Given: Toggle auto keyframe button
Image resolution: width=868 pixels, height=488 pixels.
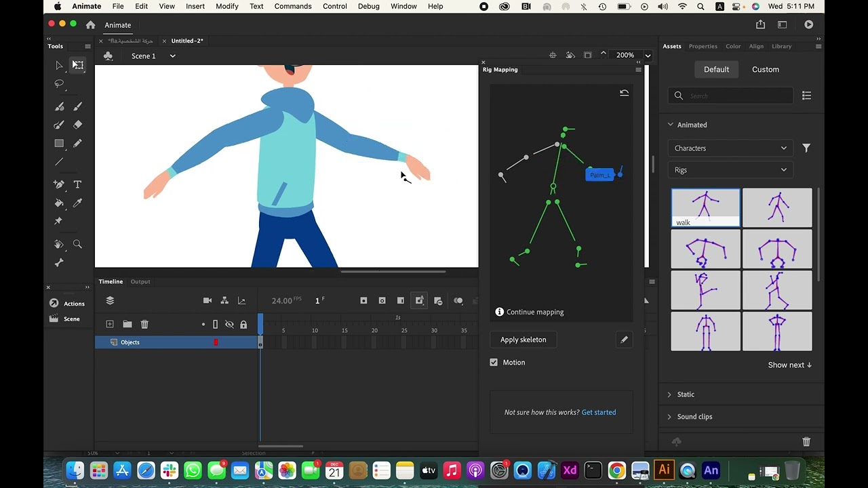Looking at the screenshot, I should [x=420, y=301].
